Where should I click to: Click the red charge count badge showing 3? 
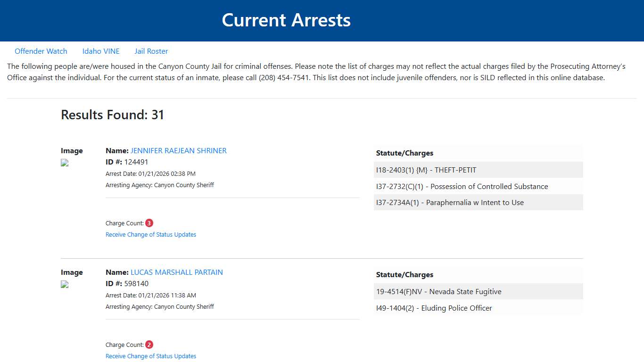(149, 222)
